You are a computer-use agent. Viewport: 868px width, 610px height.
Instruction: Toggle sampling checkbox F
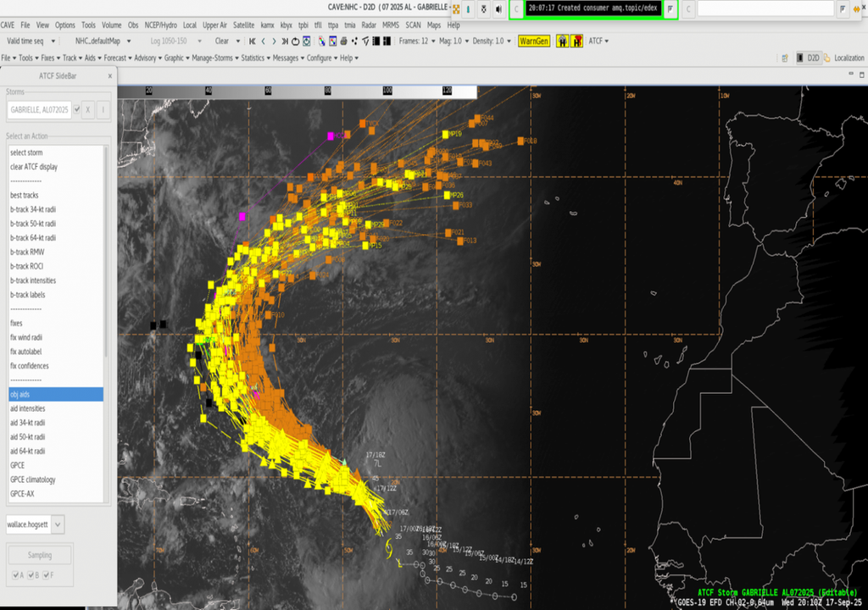[x=47, y=575]
